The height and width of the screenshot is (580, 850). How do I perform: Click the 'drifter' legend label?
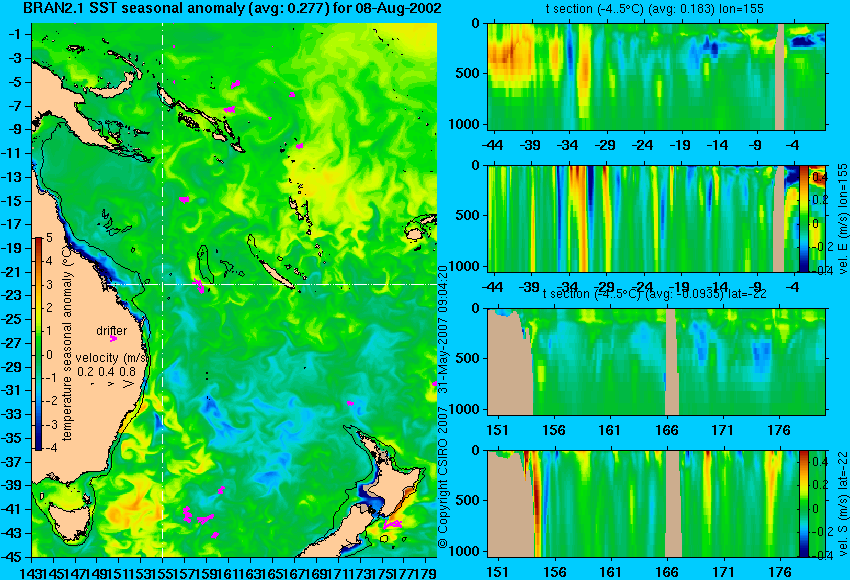tap(112, 331)
